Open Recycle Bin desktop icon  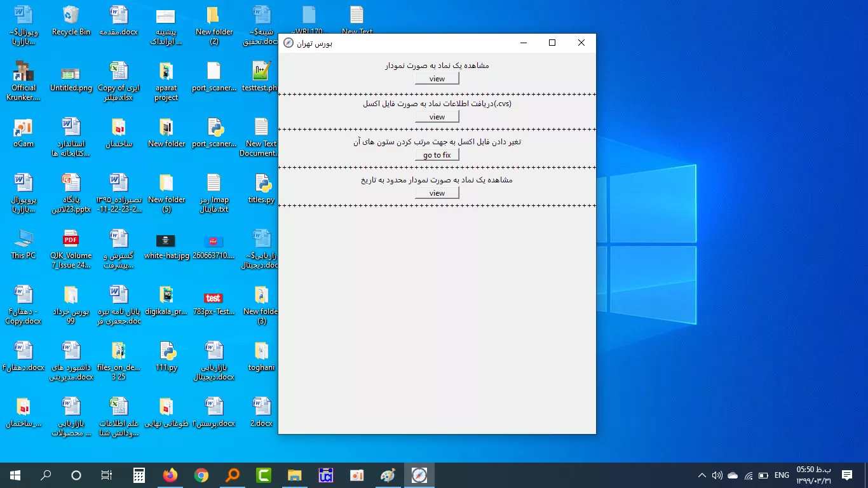(x=71, y=21)
